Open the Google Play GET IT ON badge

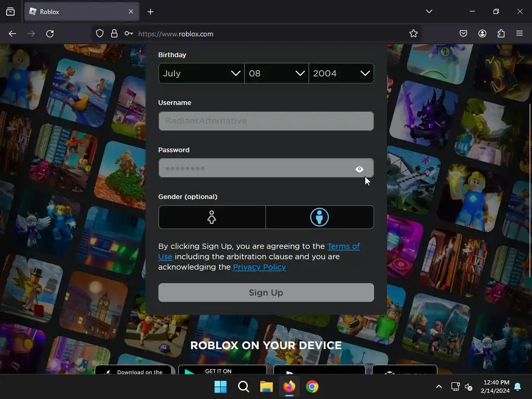click(x=222, y=369)
